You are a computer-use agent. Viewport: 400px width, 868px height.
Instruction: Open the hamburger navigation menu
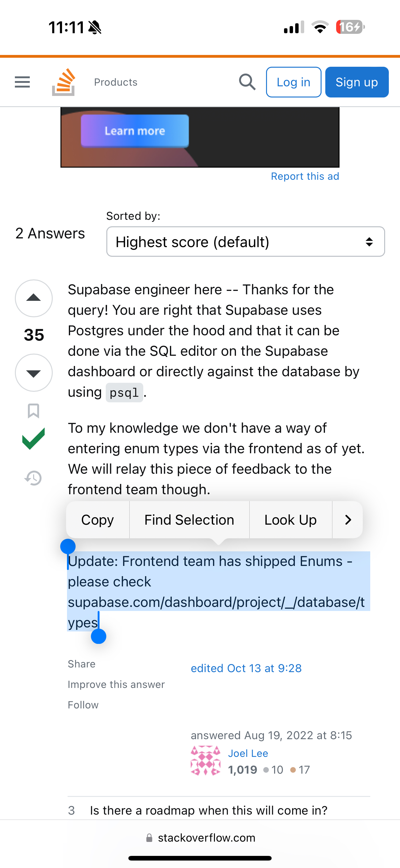(x=22, y=82)
